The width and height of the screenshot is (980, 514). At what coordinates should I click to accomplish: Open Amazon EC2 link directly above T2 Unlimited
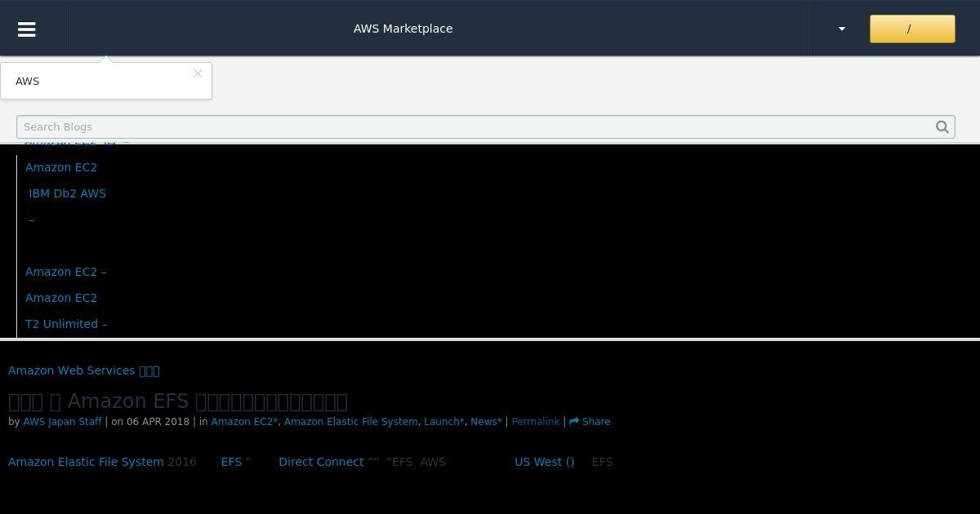point(61,298)
